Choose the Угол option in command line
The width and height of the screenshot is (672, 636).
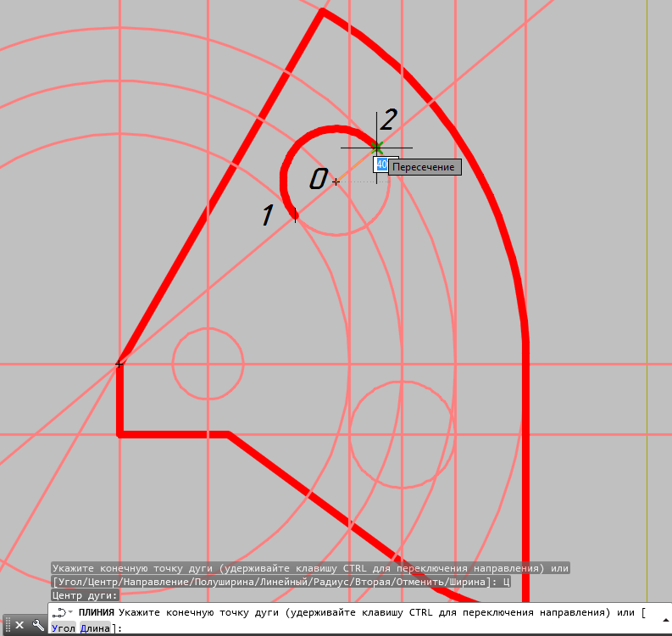[64, 628]
